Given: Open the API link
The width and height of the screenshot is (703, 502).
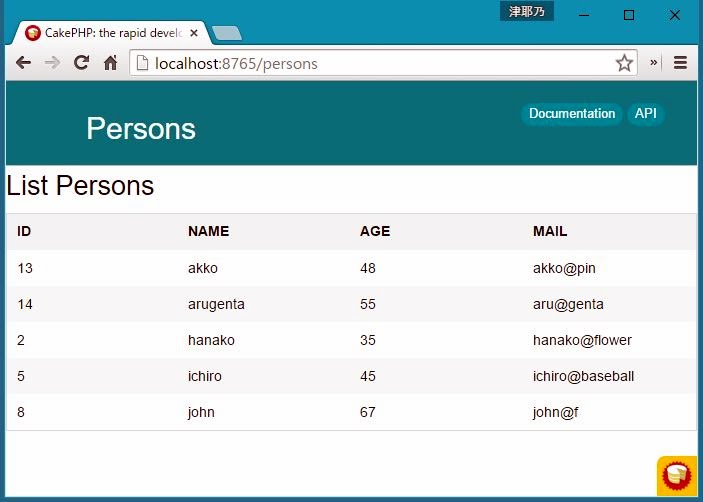Looking at the screenshot, I should tap(646, 114).
